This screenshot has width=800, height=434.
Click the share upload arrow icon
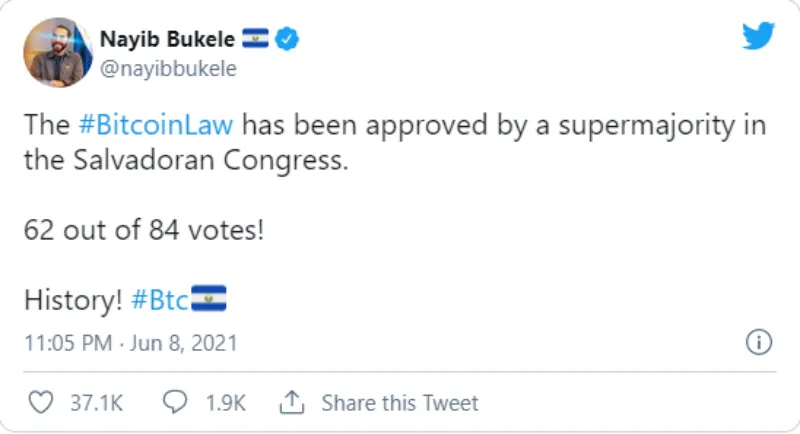pyautogui.click(x=292, y=403)
